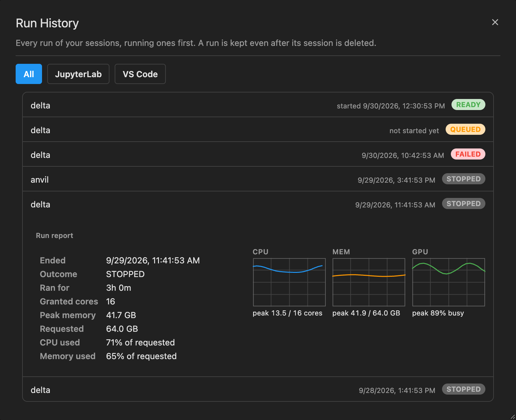Viewport: 516px width, 420px height.
Task: Click the '9/30/2026, 10:42:53 AM' timestamp
Action: tap(403, 155)
